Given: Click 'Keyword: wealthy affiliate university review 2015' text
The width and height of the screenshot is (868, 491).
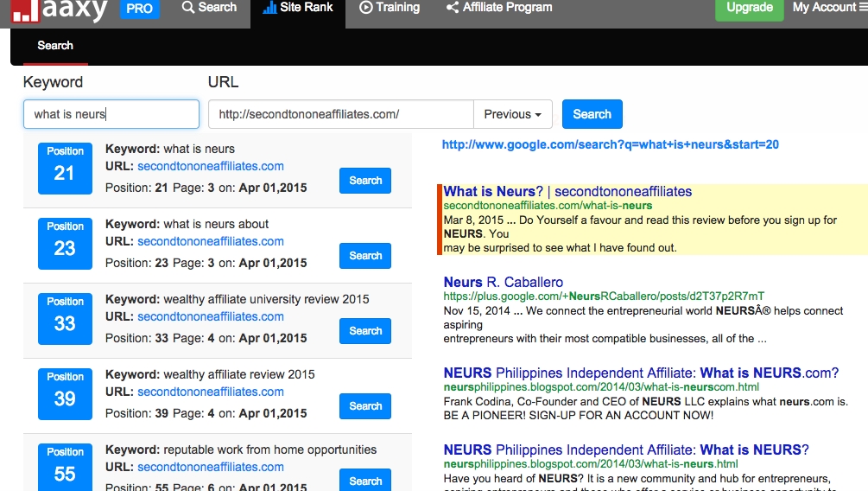Looking at the screenshot, I should pyautogui.click(x=237, y=299).
